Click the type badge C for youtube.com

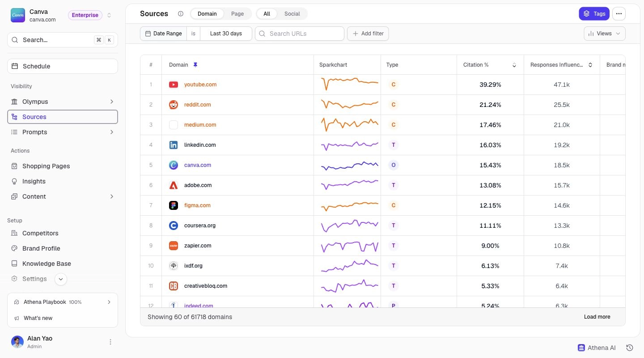394,85
